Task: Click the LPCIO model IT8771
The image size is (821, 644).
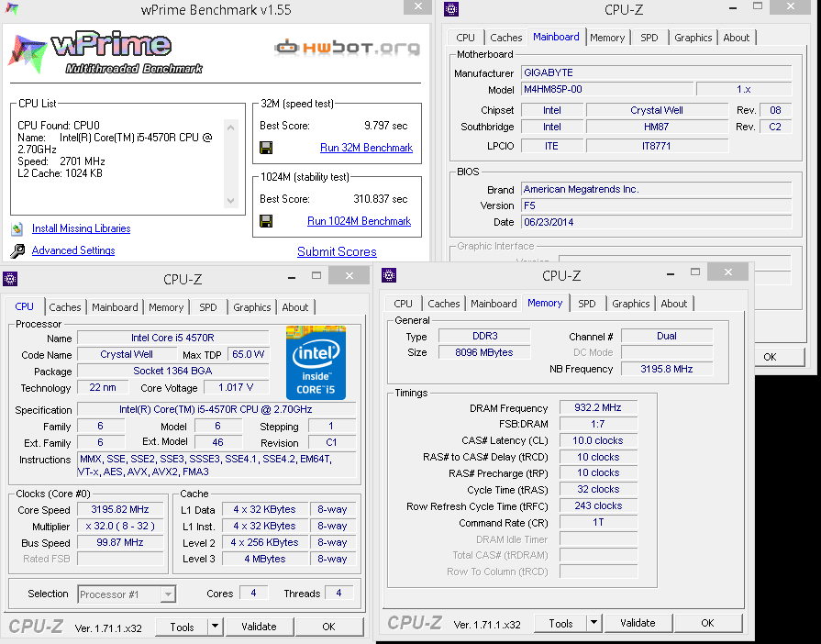Action: tap(657, 146)
